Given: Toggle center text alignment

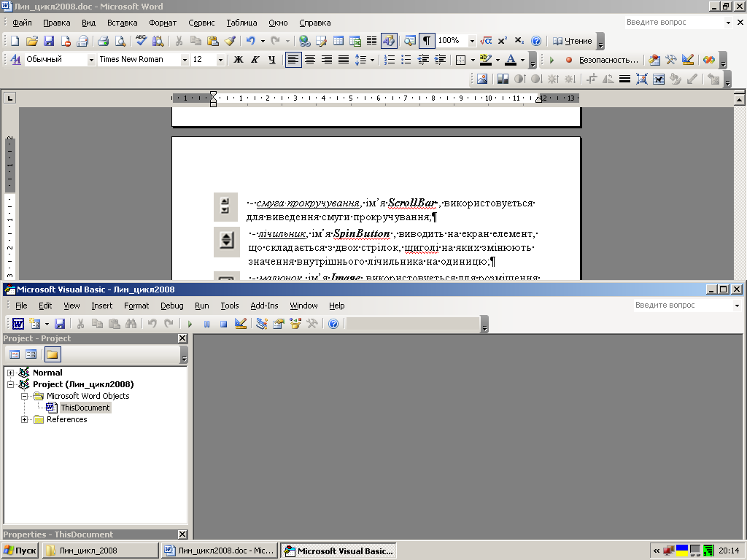Looking at the screenshot, I should 309,60.
